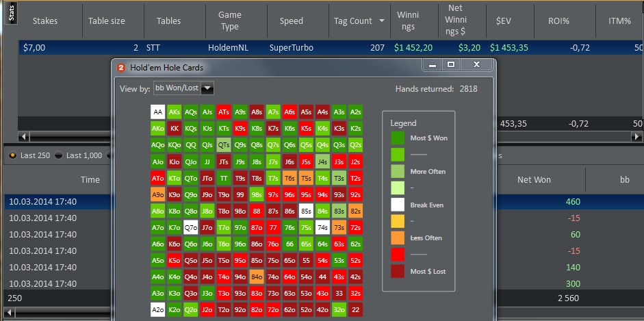The height and width of the screenshot is (321, 644).
Task: Click the 74s hole card cell
Action: click(x=322, y=227)
